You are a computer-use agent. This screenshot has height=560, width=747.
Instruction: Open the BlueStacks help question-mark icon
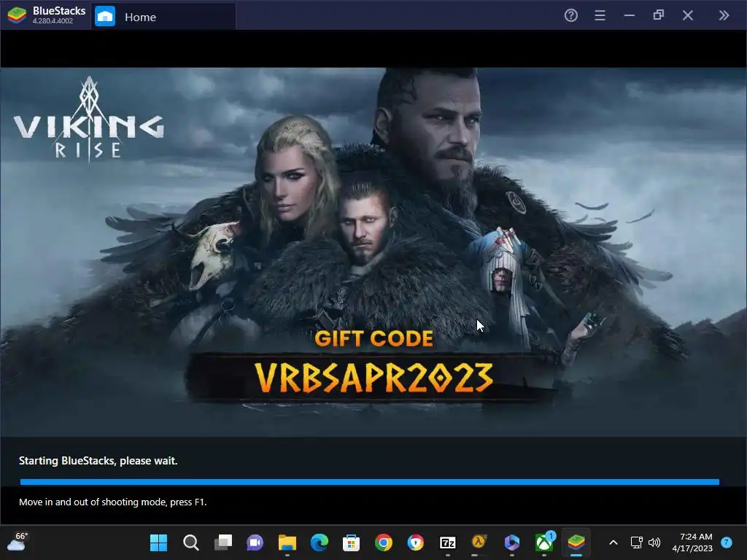click(x=570, y=16)
